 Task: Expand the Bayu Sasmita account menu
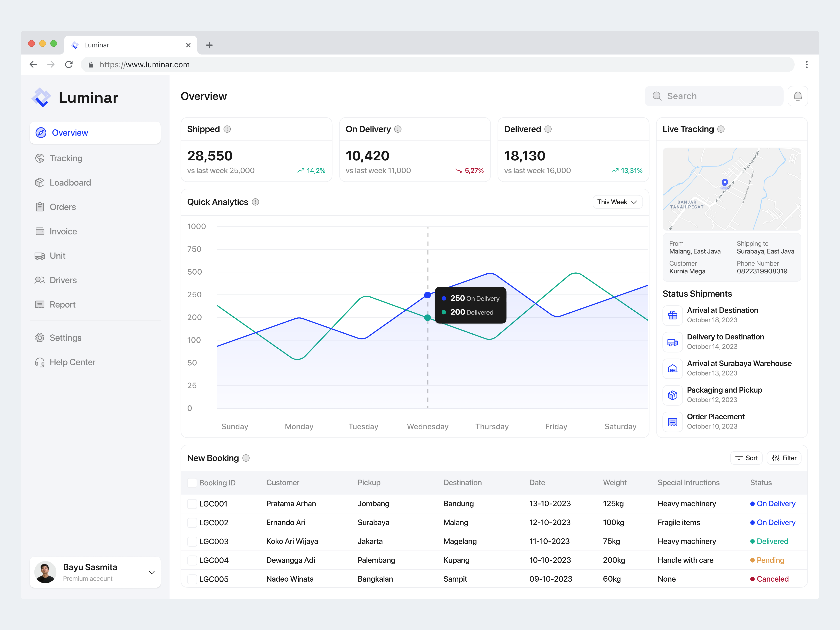pyautogui.click(x=151, y=572)
